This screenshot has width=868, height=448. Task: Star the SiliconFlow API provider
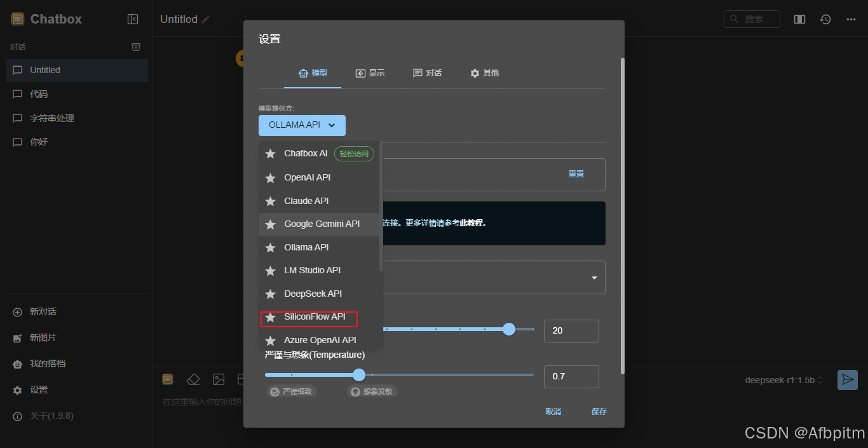271,317
